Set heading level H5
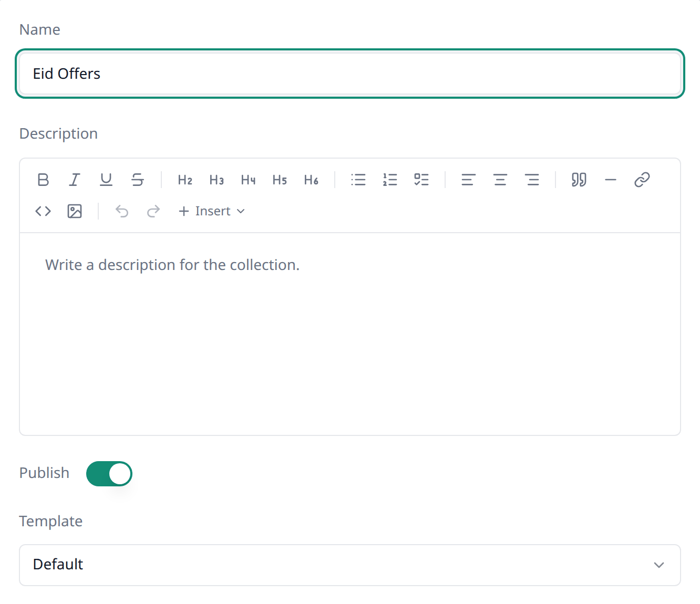Viewport: 700px width, 604px height. pos(280,180)
